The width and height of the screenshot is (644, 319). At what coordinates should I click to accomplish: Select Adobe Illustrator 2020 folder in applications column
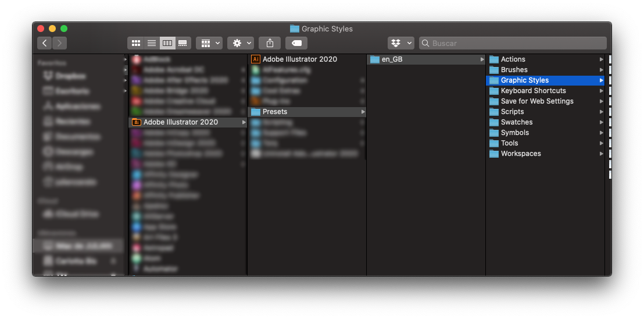point(188,122)
